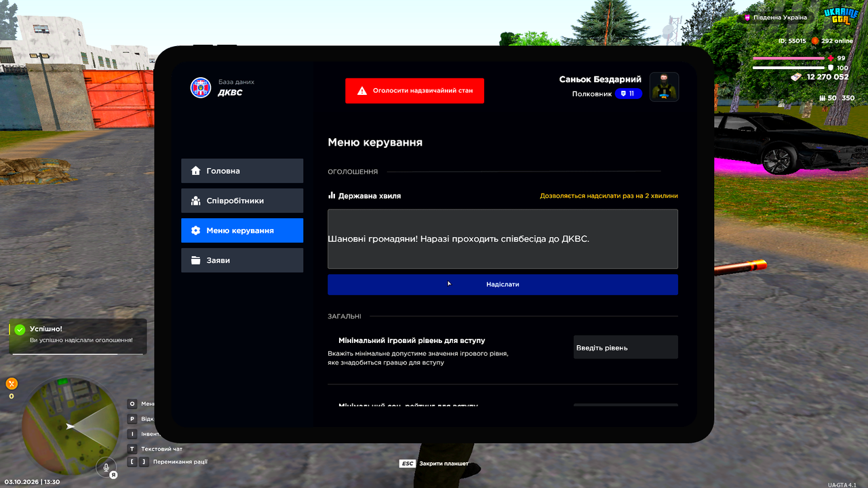The height and width of the screenshot is (488, 868).
Task: Open the Співробітники section
Action: point(242,201)
